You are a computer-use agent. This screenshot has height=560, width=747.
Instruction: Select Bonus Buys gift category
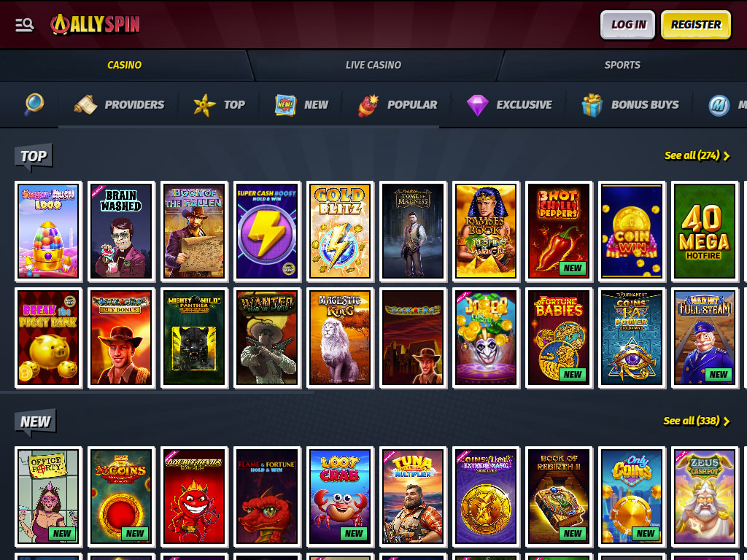click(x=630, y=105)
